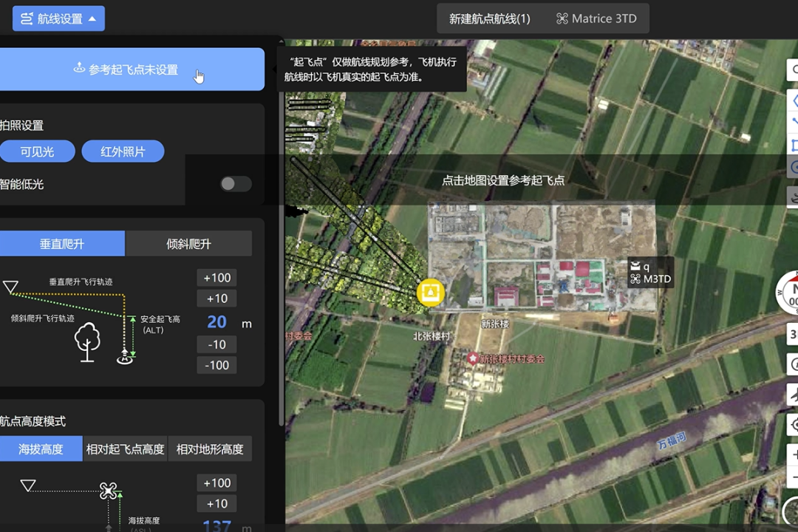
Task: Toggle the 可见光 visible light photo option
Action: 37,151
